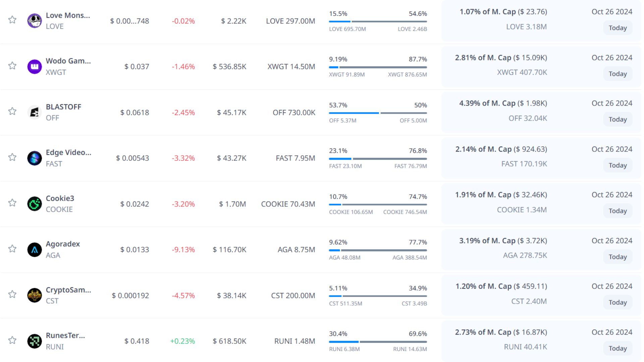
Task: Click CryptoSamurai 1.20% of M. Cap cell
Action: point(501,286)
